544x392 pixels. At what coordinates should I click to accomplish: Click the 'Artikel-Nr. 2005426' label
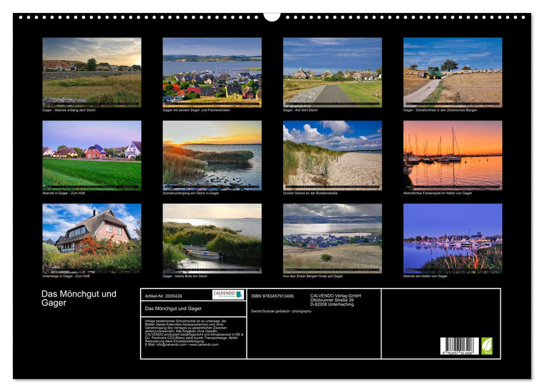[x=163, y=296]
